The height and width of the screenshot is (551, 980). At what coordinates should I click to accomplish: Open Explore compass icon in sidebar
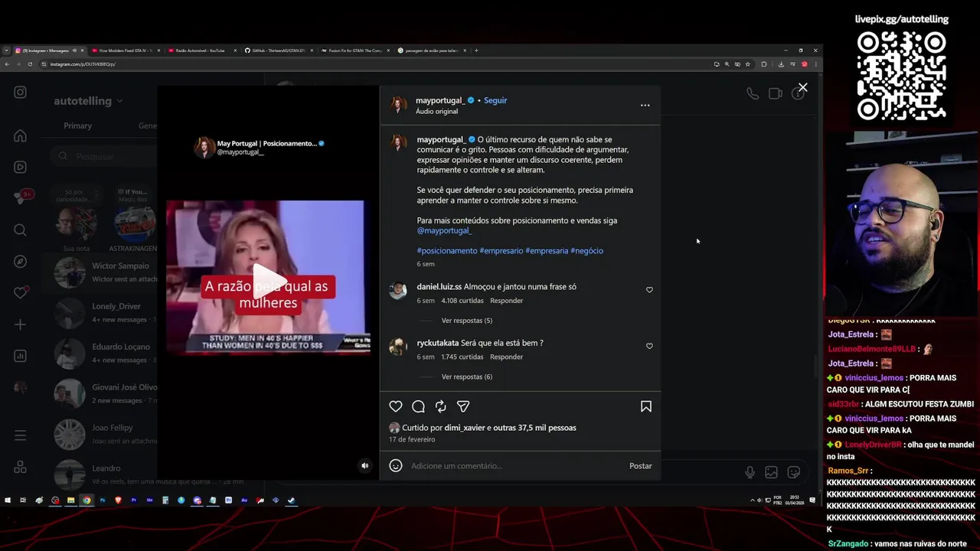point(21,262)
